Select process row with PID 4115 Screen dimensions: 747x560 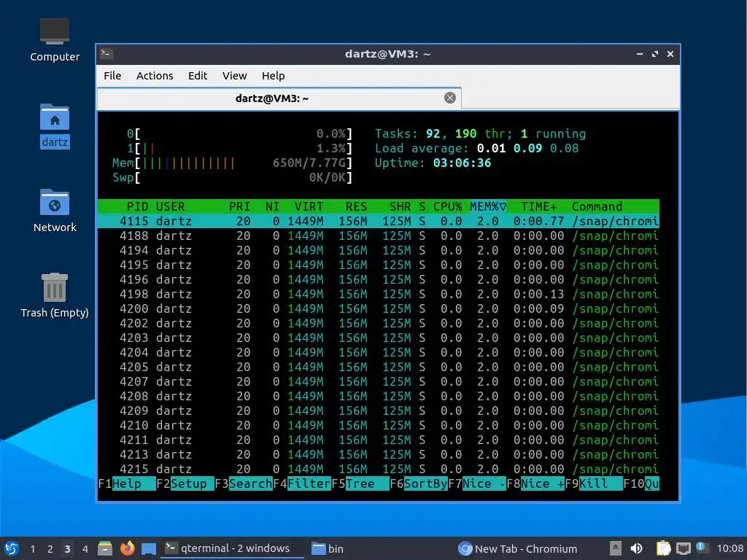tap(379, 221)
